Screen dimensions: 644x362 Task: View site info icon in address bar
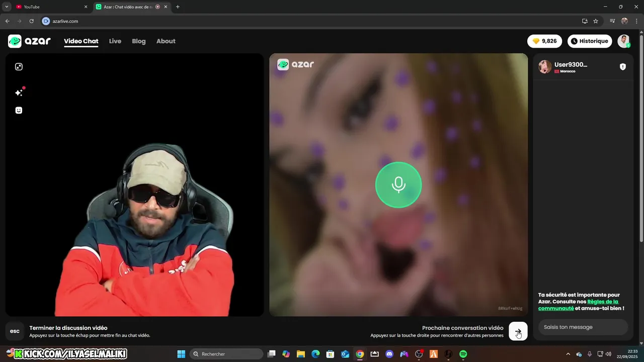click(x=46, y=21)
